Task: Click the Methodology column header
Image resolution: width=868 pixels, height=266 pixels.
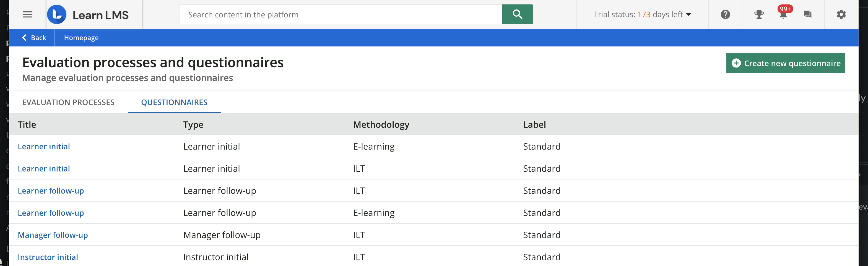Action: coord(381,125)
